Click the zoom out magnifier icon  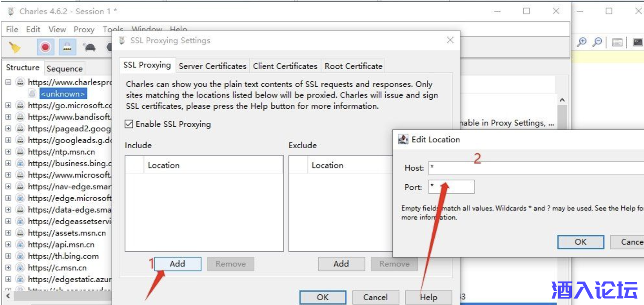597,42
